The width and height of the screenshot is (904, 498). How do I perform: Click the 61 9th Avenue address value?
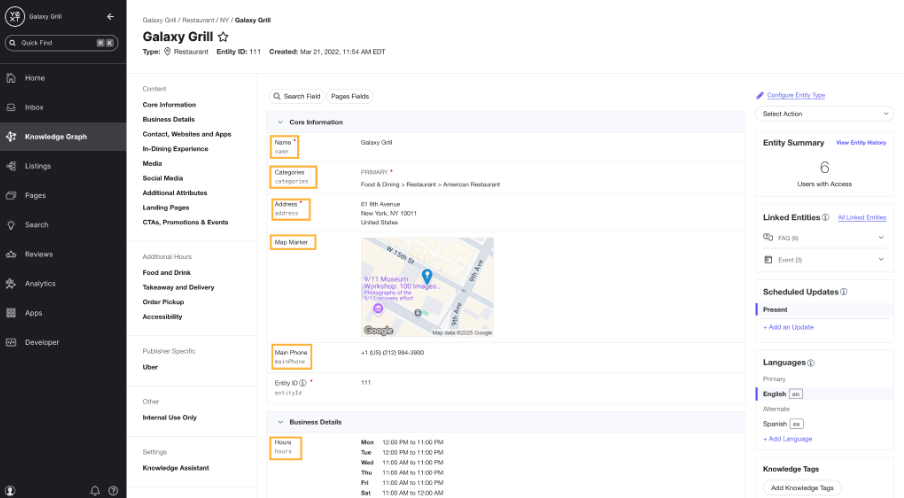380,204
